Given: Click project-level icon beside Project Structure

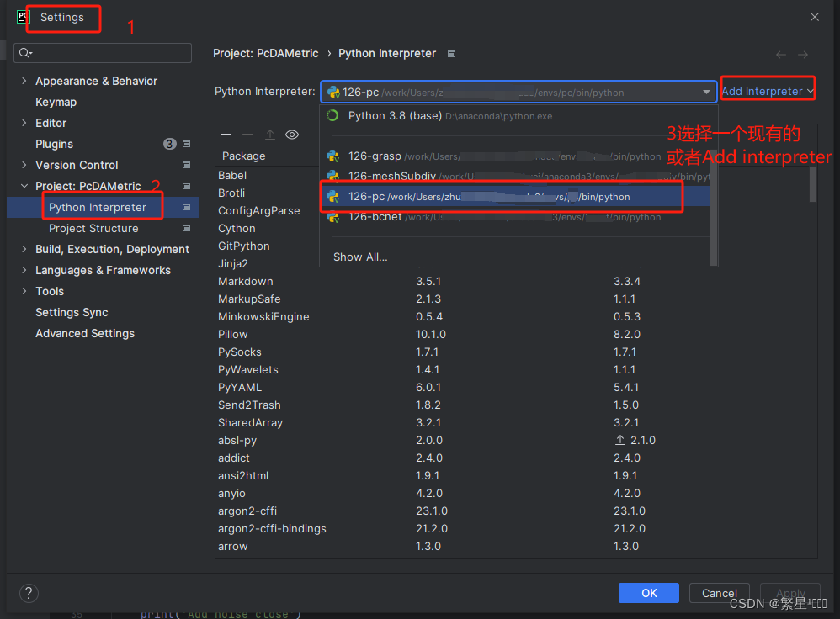Looking at the screenshot, I should tap(186, 228).
